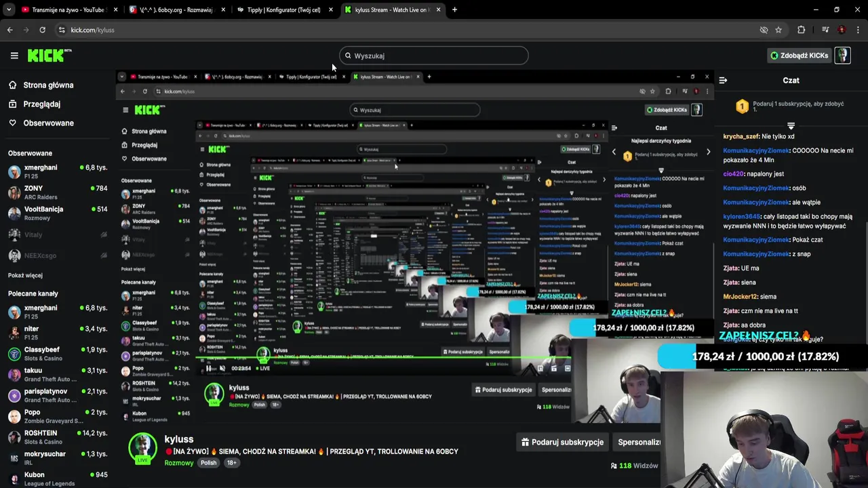Click cio420 username in chat
This screenshot has height=488, width=868.
click(734, 174)
